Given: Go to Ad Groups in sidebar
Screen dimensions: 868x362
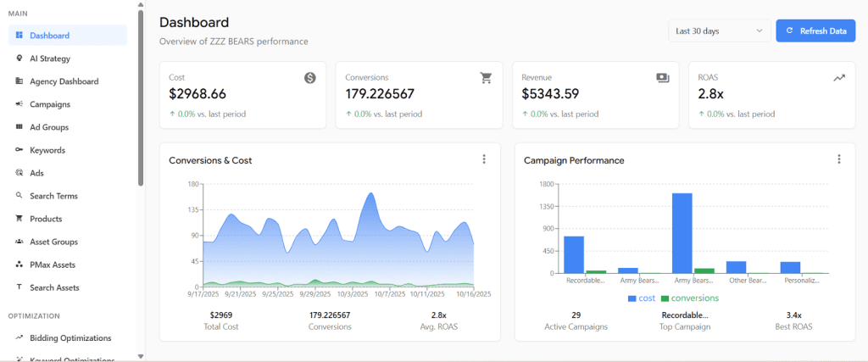Looking at the screenshot, I should tap(49, 127).
